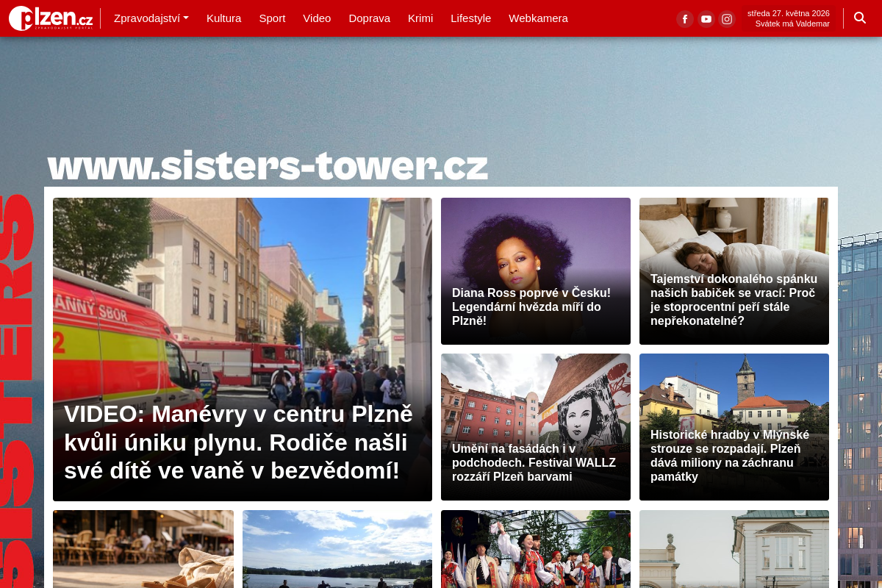Open the cafe terrace thumbnail article
The image size is (882, 588).
pos(143,549)
